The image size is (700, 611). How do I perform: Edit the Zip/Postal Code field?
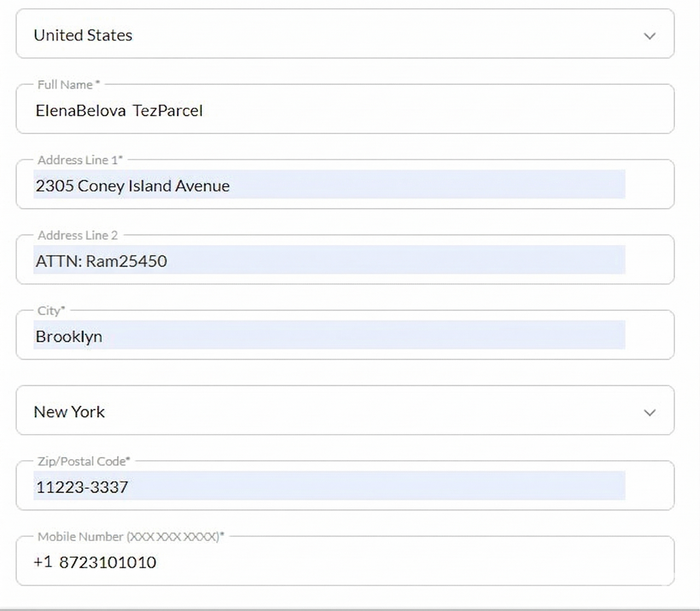tap(345, 486)
